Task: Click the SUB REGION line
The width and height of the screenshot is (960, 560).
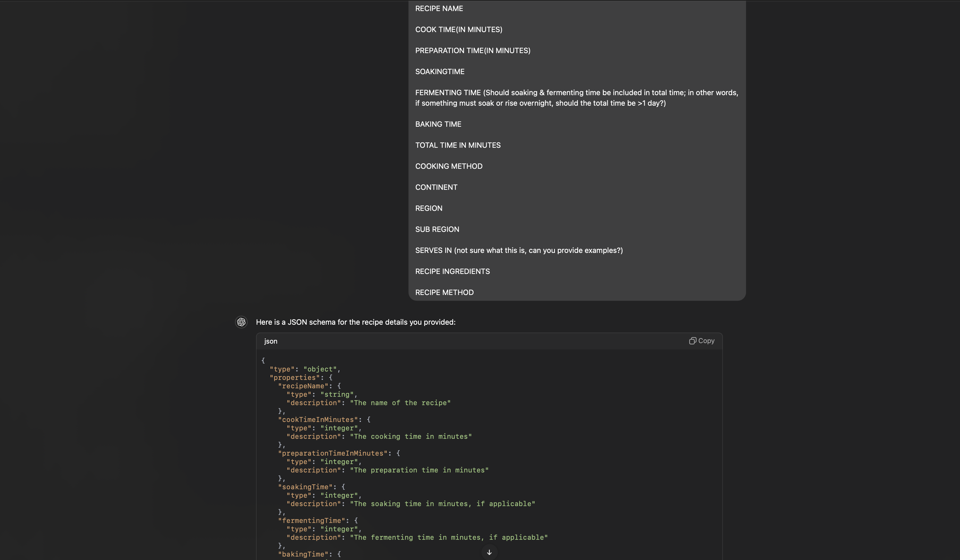Action: coord(437,229)
